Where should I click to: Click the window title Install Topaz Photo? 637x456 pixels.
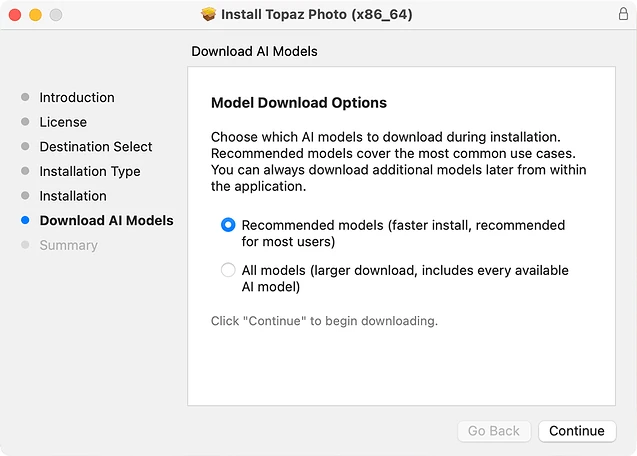tap(318, 15)
